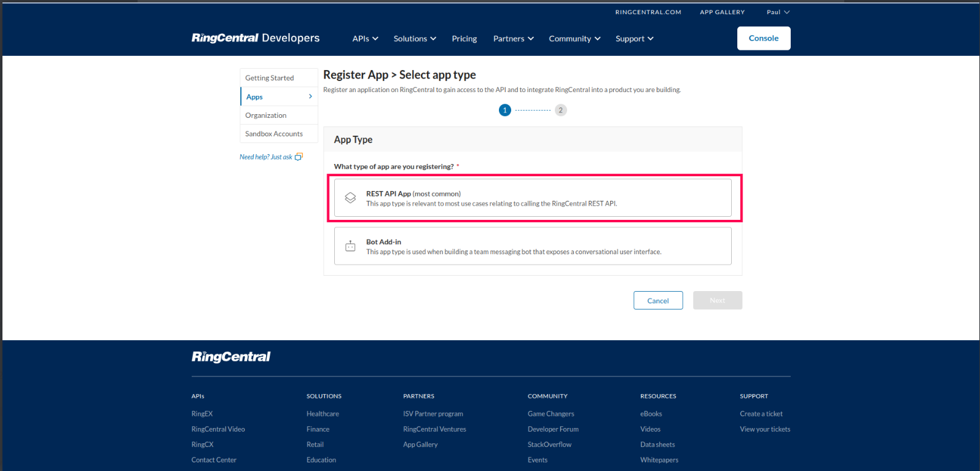Open Contact Center footer link

point(214,460)
